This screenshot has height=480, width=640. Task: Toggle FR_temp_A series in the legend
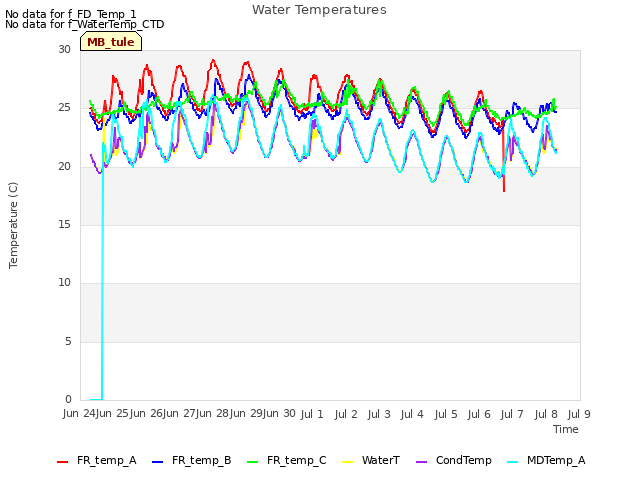[97, 460]
